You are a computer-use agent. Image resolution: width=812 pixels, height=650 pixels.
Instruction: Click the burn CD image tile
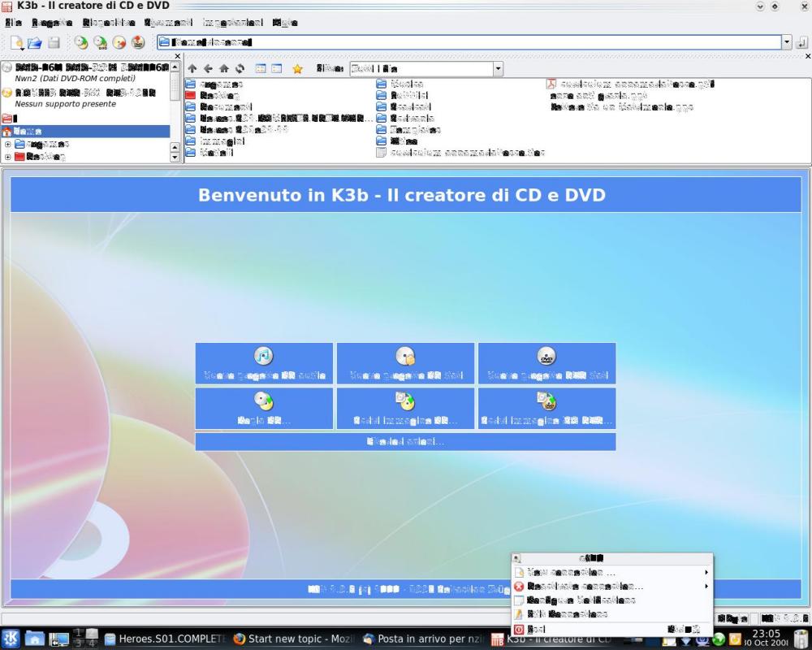405,408
